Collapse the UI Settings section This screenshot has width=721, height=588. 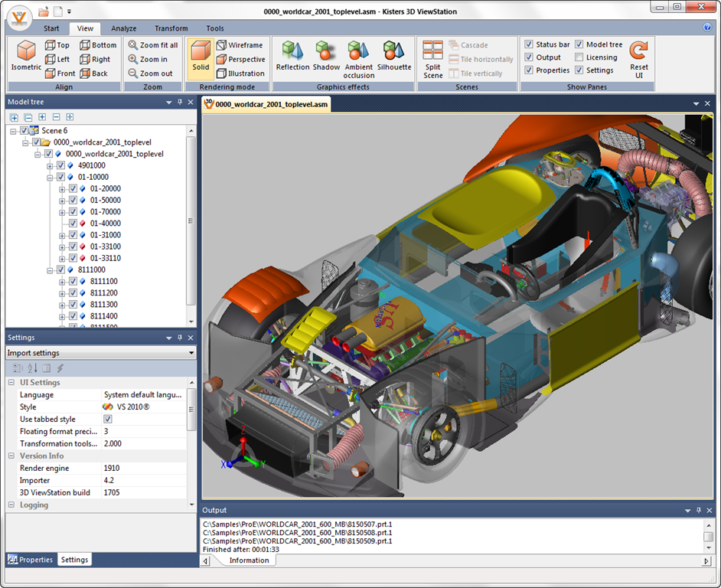11,382
